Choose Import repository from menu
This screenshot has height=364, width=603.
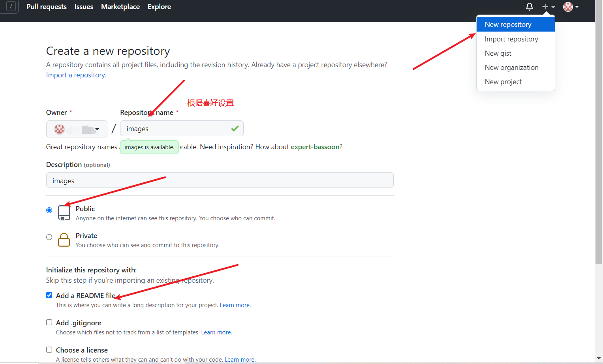pos(516,39)
